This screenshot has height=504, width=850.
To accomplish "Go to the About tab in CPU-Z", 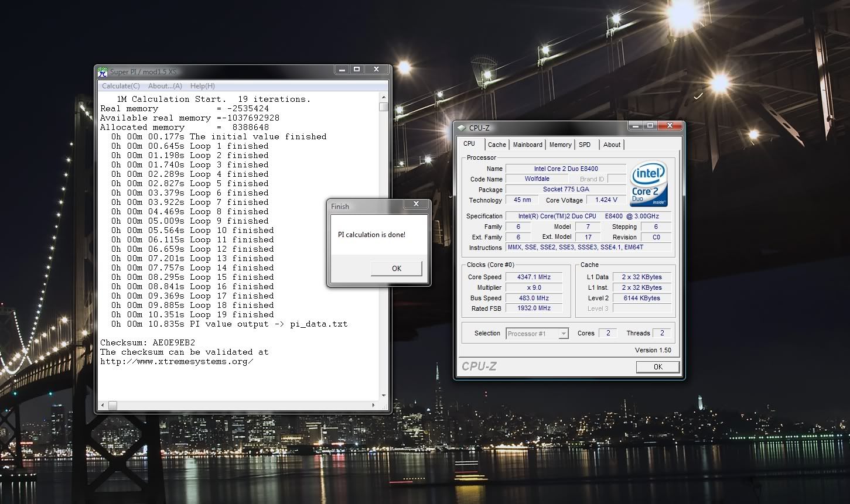I will coord(612,145).
